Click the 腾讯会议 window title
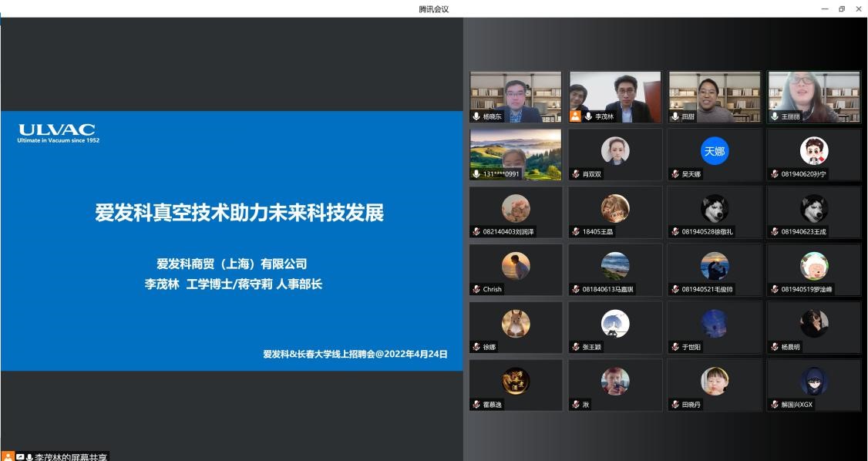Screen dimensions: 868x461 click(433, 8)
